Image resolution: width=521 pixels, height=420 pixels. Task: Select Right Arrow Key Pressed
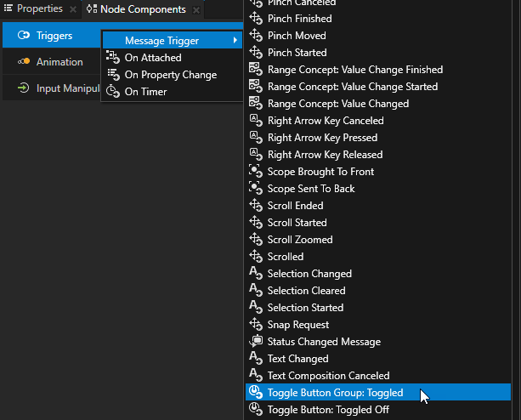point(378,137)
